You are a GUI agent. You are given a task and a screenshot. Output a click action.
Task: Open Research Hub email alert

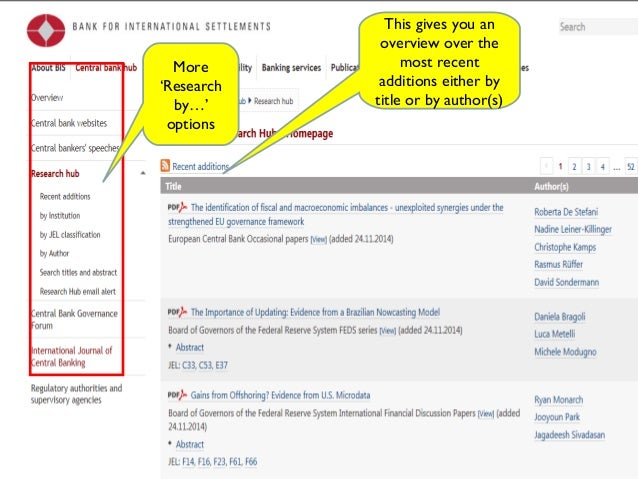[78, 291]
